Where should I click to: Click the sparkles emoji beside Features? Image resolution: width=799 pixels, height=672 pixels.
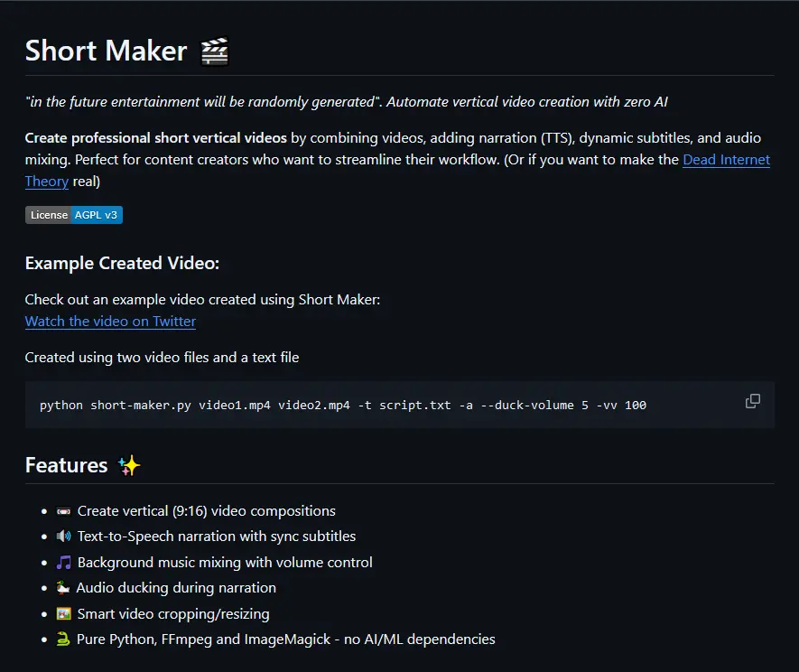(x=129, y=465)
